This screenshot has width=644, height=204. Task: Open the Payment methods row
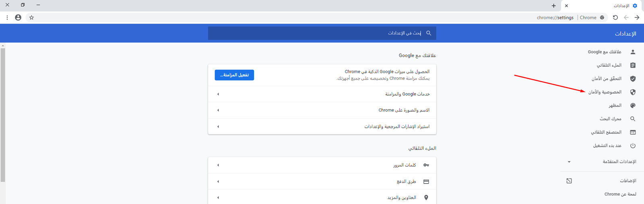click(322, 182)
